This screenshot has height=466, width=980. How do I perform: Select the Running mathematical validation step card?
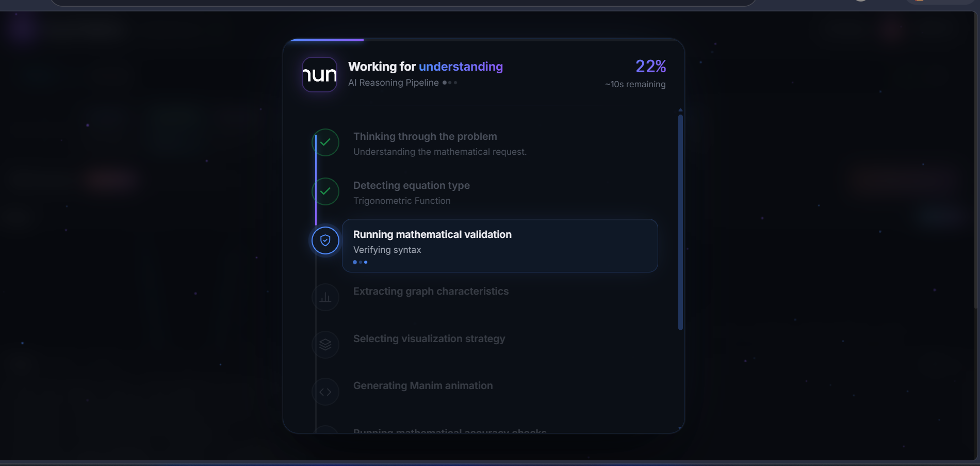tap(500, 246)
